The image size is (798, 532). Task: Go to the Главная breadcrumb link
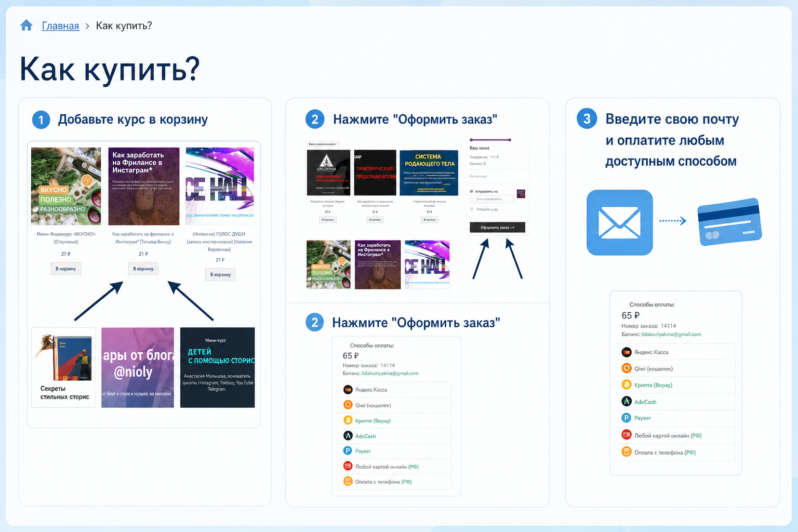[60, 26]
